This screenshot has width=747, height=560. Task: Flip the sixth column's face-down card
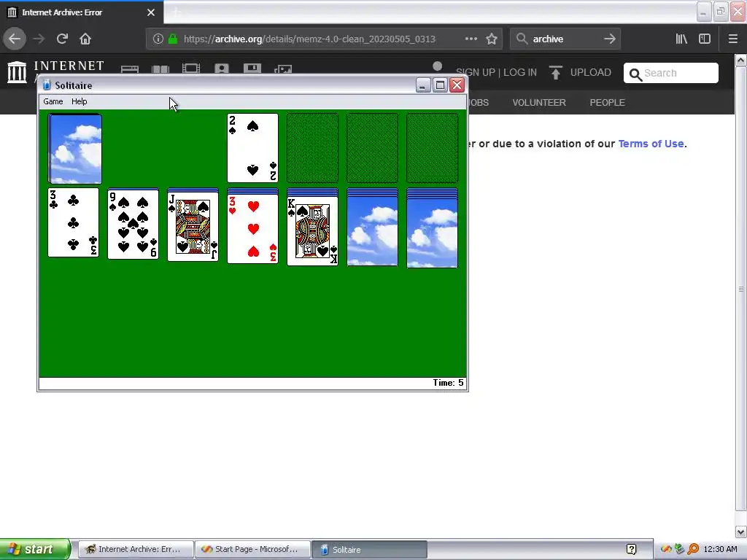[x=372, y=231]
